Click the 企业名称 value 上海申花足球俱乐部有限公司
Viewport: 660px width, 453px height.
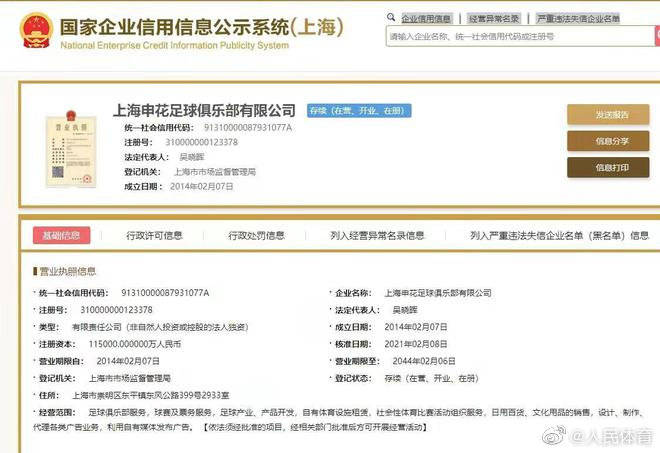tap(438, 293)
